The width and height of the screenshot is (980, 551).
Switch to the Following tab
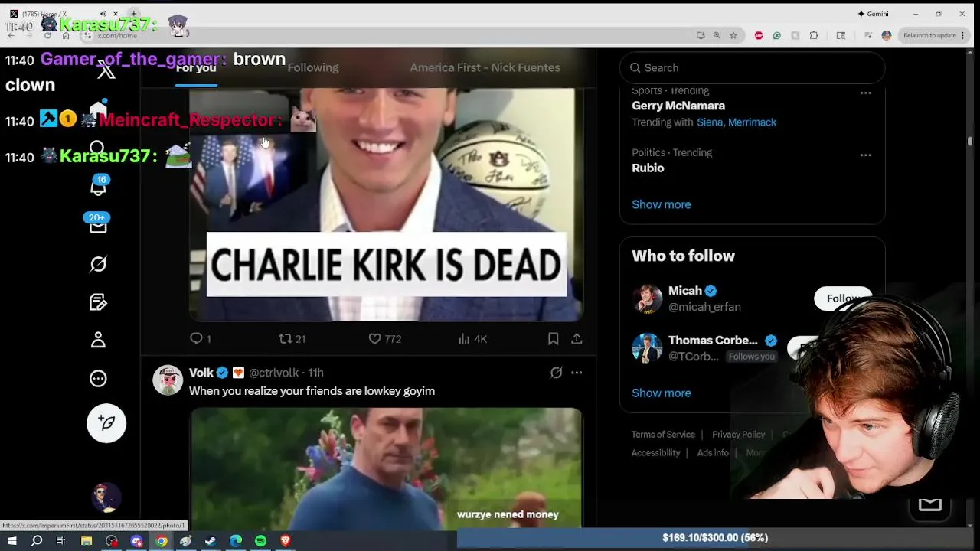[312, 67]
